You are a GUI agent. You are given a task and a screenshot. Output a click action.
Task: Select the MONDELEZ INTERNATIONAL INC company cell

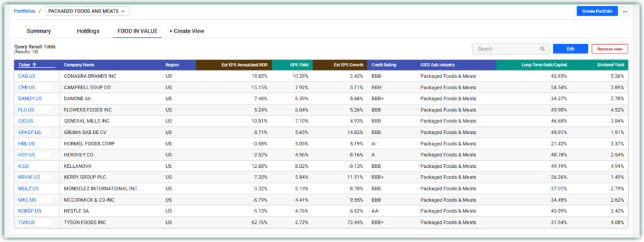click(x=101, y=189)
